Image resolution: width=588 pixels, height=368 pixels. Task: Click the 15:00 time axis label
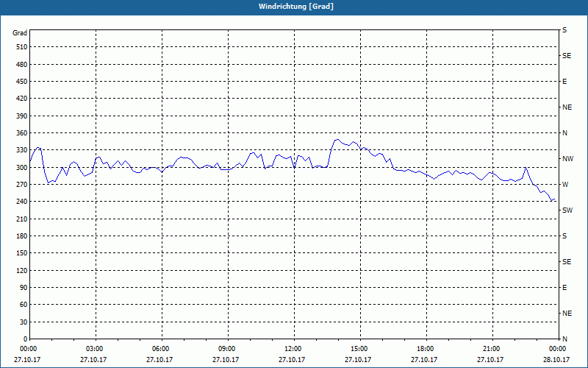pyautogui.click(x=359, y=349)
